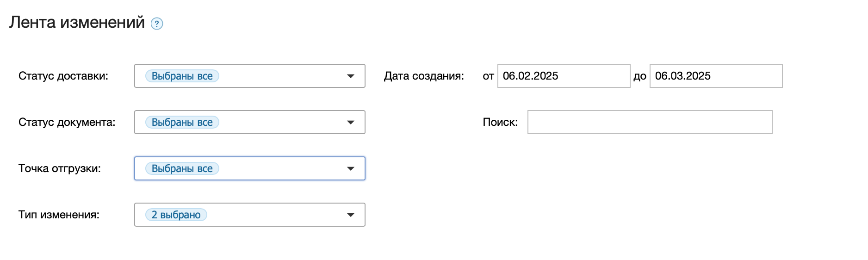The width and height of the screenshot is (868, 260).
Task: Focus the end date field 06.03.2025
Action: [x=716, y=76]
